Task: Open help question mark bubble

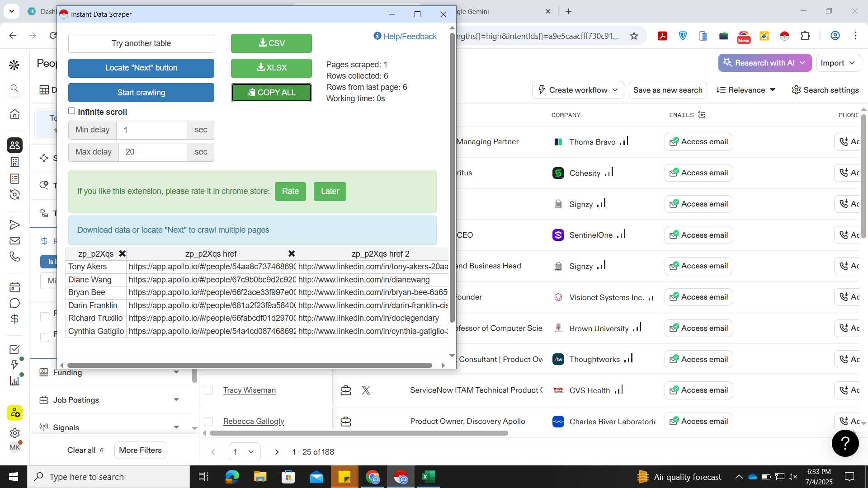Action: pos(845,443)
